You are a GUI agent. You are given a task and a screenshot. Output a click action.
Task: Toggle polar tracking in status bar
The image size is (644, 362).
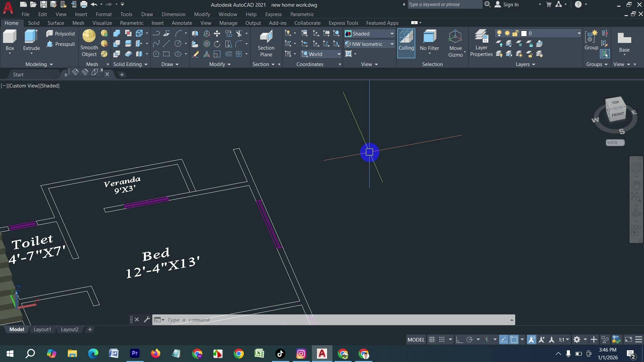point(470,340)
